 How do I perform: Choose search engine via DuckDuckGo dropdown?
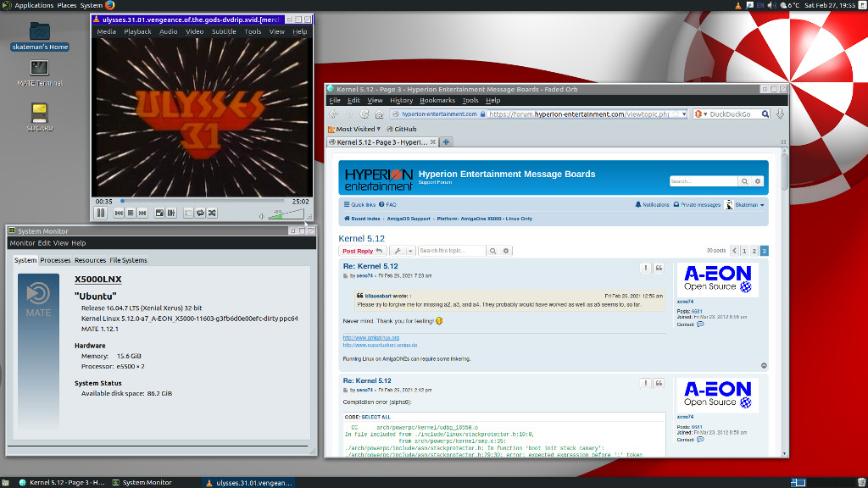701,114
